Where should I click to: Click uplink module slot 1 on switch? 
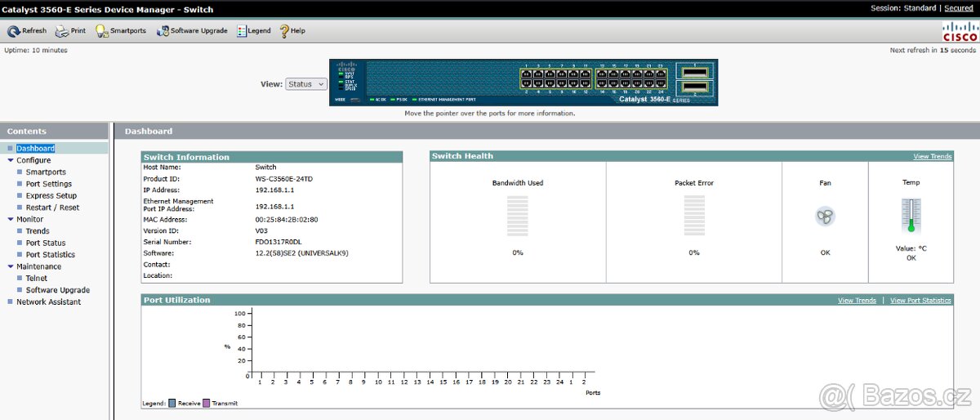(695, 72)
